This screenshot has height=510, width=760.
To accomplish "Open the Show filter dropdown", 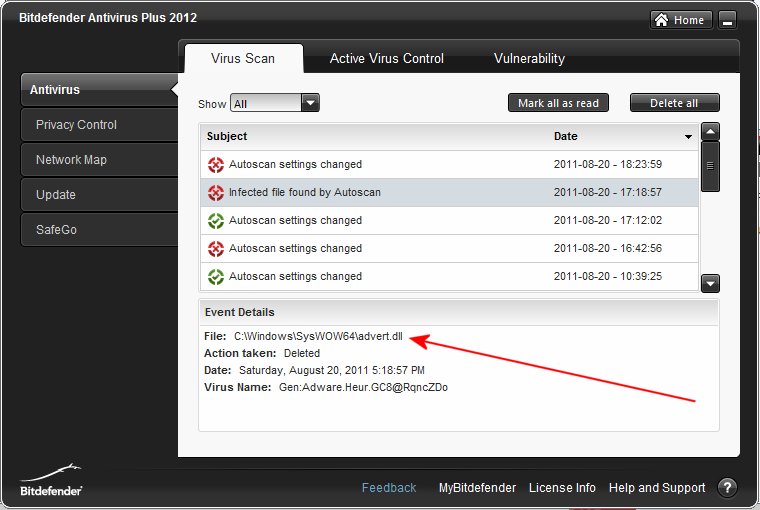I will tap(274, 103).
